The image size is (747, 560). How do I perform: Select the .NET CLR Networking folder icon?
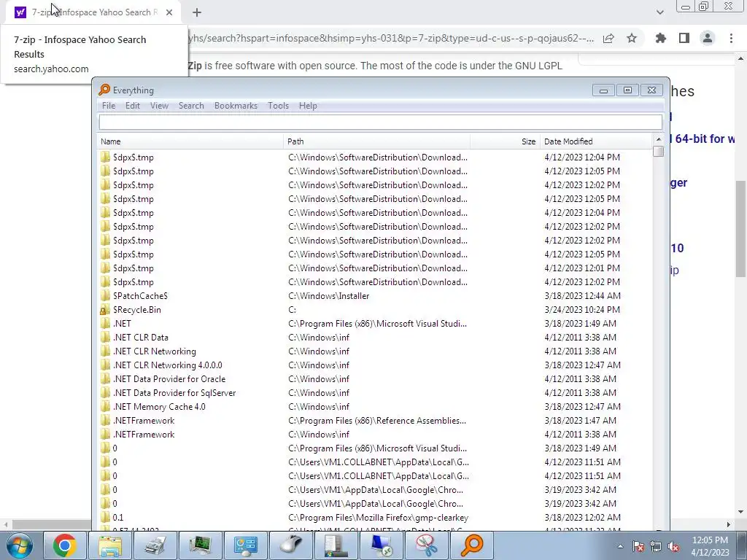(105, 351)
